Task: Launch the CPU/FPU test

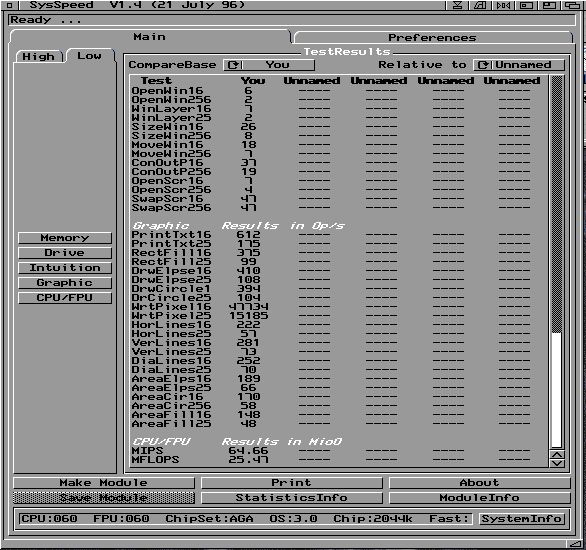Action: pyautogui.click(x=65, y=298)
